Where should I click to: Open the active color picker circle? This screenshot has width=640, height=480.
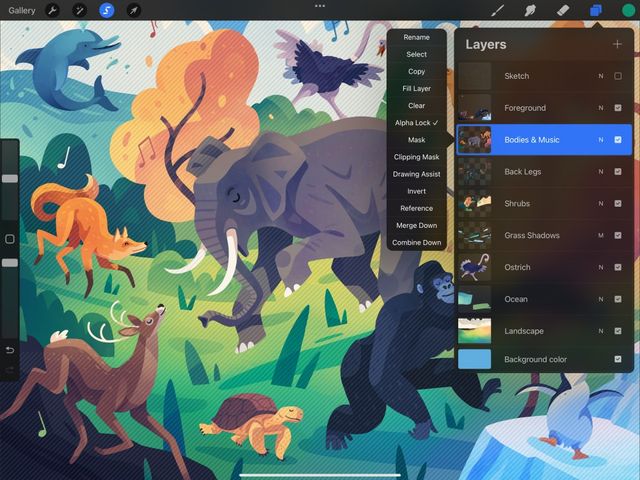[628, 10]
